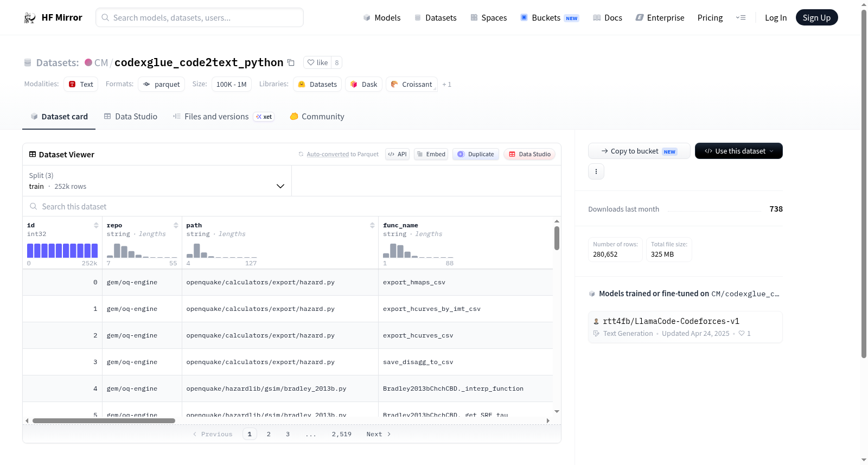This screenshot has width=868, height=465.
Task: Click the CM namespace link
Action: pyautogui.click(x=101, y=62)
